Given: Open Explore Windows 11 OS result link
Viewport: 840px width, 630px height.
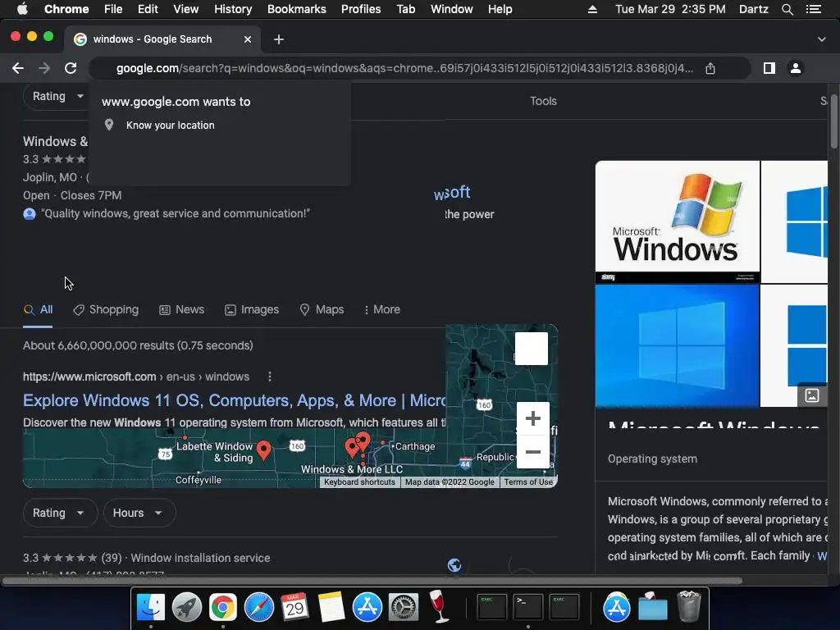Looking at the screenshot, I should [x=234, y=400].
